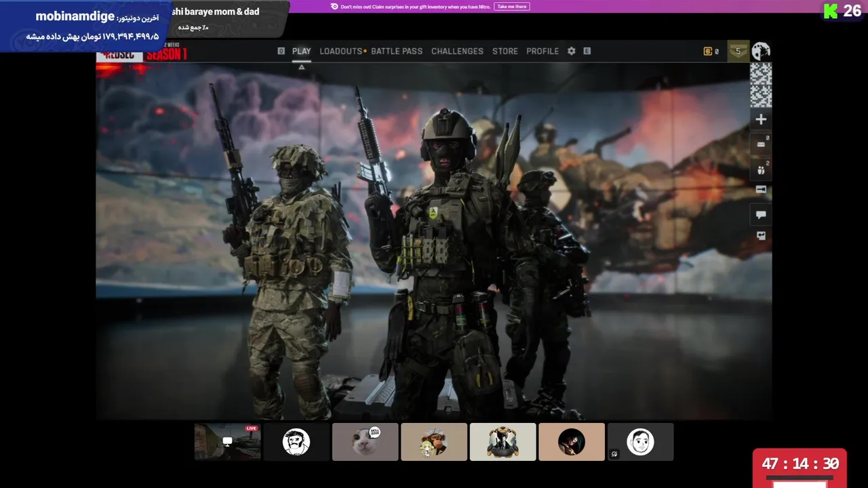Click 'Take me there' in Nitro banner
Viewport: 868px width, 488px height.
511,7
